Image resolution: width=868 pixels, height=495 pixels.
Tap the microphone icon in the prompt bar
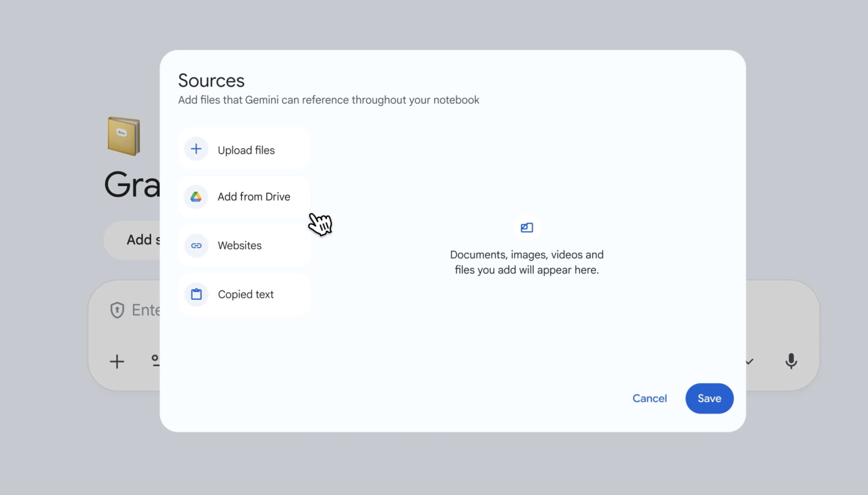coord(791,362)
